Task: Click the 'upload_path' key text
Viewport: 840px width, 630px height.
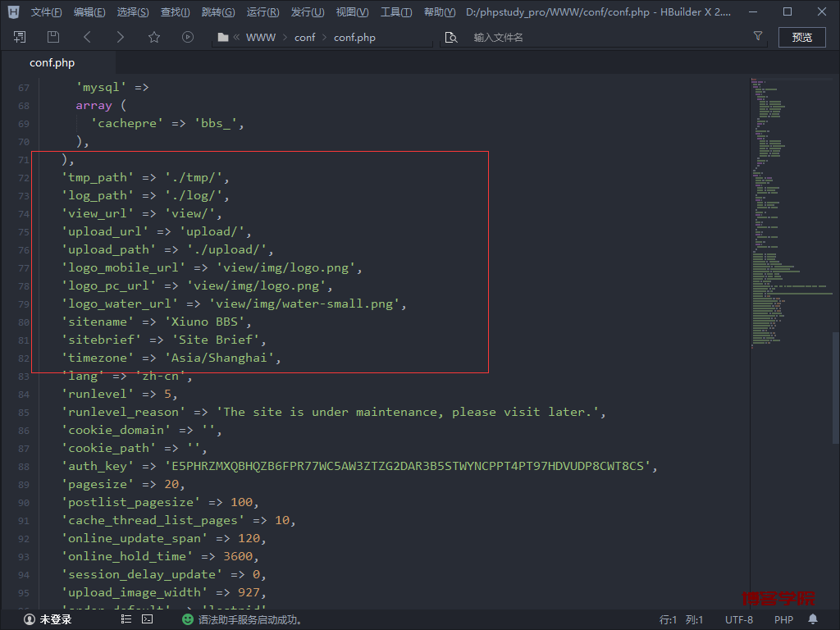Action: 109,249
